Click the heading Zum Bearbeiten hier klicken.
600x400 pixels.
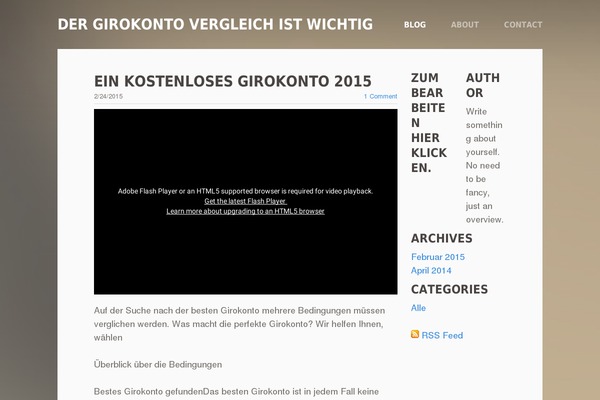pyautogui.click(x=429, y=123)
